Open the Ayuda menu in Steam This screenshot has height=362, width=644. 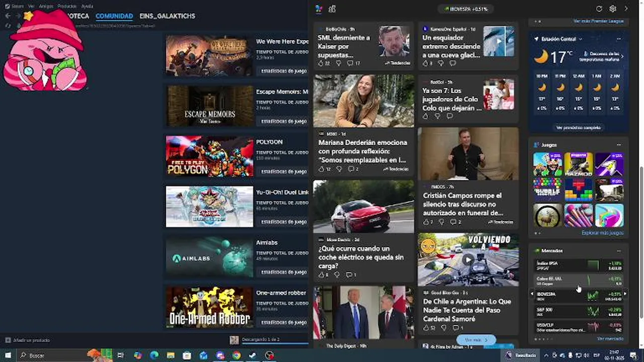click(x=87, y=6)
